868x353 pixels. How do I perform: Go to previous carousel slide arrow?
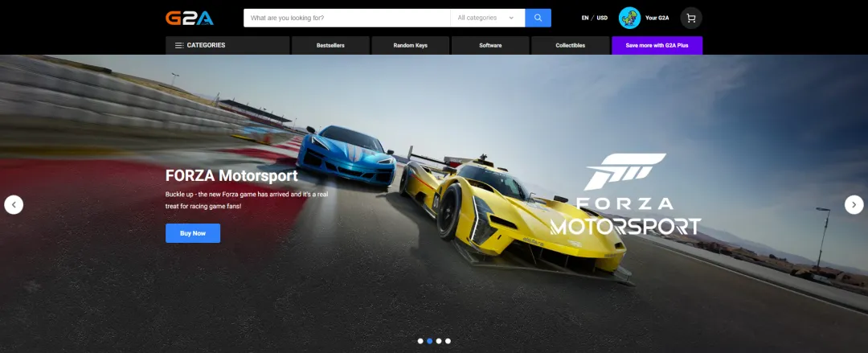coord(14,204)
